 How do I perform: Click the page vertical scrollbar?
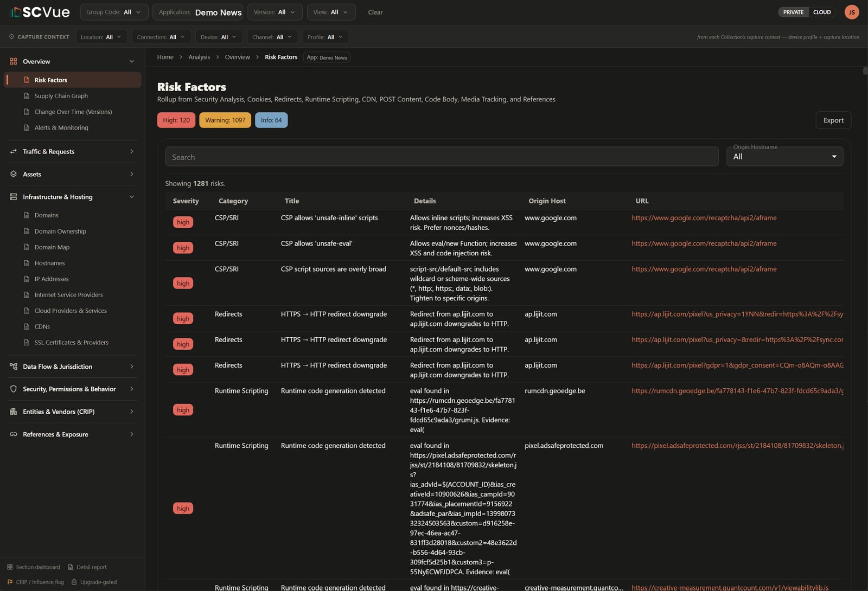pos(865,70)
